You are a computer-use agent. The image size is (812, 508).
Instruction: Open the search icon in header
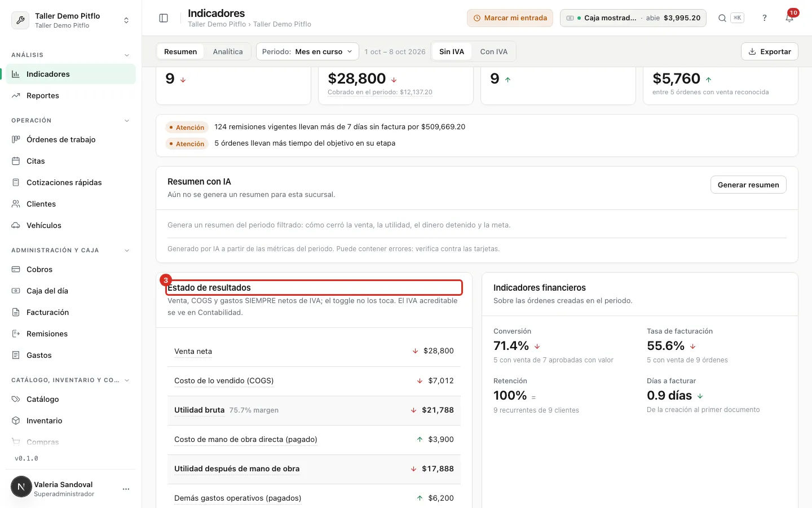(x=722, y=18)
